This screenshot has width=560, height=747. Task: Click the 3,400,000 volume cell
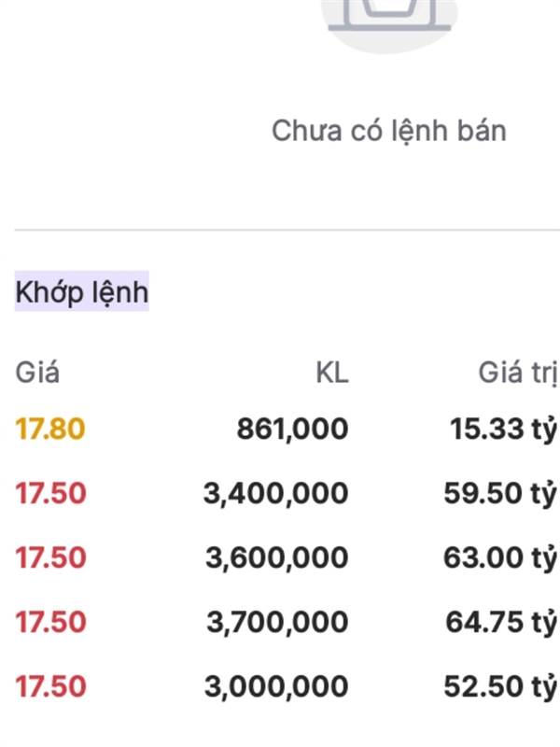pos(275,493)
